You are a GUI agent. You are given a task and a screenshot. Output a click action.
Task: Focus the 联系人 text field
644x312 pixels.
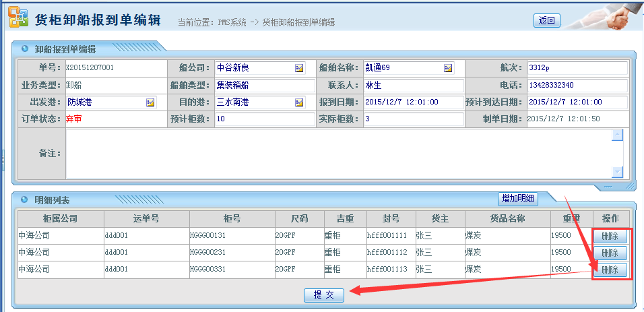pos(413,86)
